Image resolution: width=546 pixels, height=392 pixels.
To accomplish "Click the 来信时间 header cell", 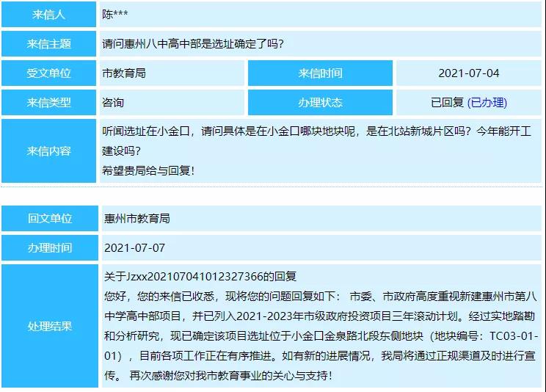I will (x=320, y=73).
